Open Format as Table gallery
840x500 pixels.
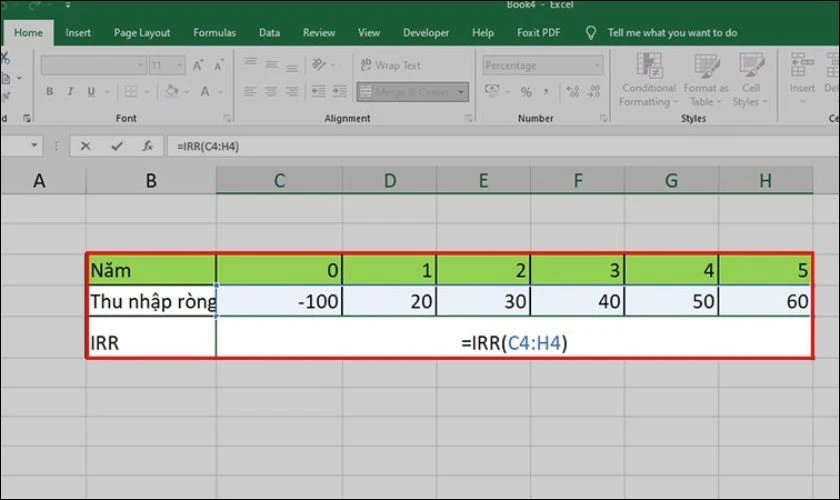pyautogui.click(x=706, y=79)
